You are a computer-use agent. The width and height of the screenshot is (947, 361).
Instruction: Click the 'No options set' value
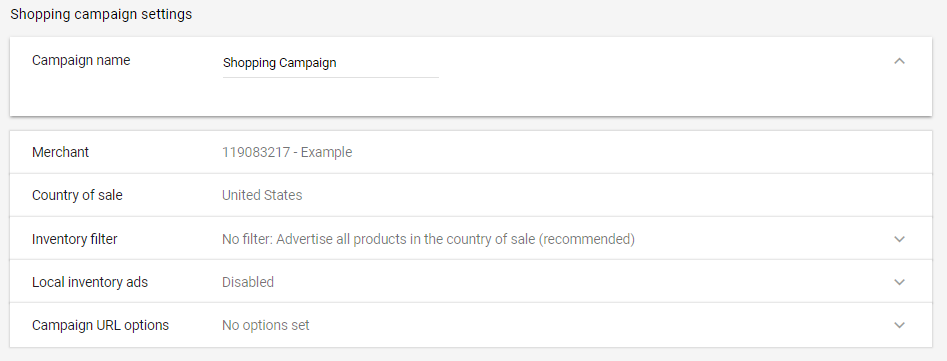coord(266,325)
